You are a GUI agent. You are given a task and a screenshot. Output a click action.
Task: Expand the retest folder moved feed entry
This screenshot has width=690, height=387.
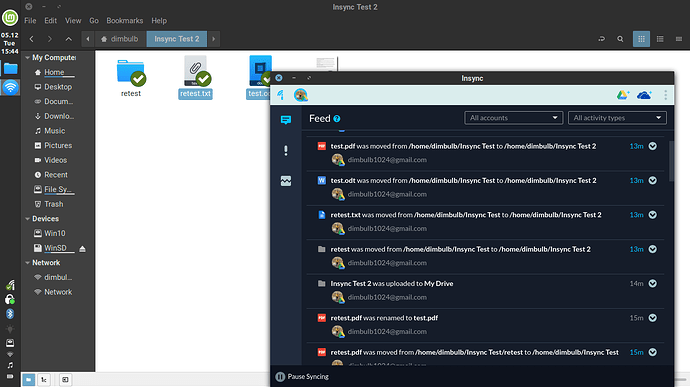point(653,249)
